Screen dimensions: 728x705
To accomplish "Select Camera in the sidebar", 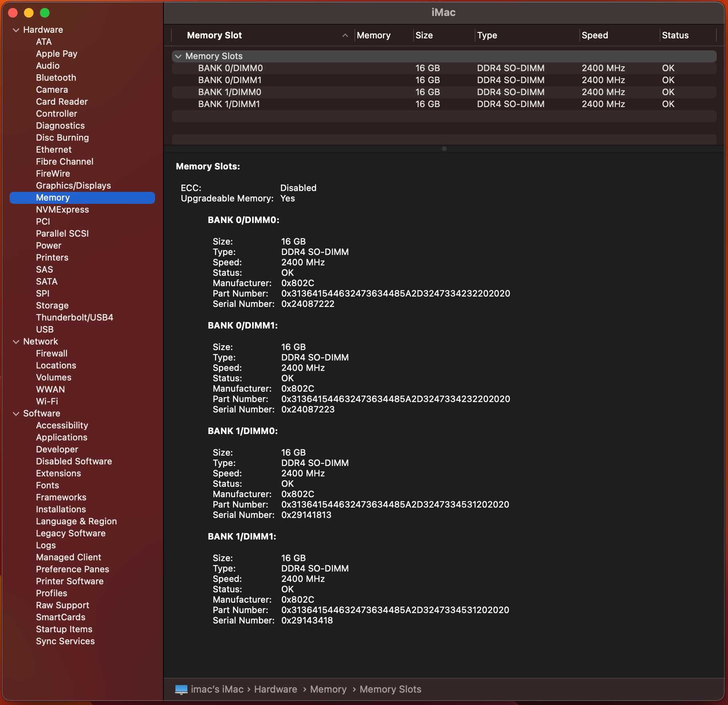I will point(52,90).
